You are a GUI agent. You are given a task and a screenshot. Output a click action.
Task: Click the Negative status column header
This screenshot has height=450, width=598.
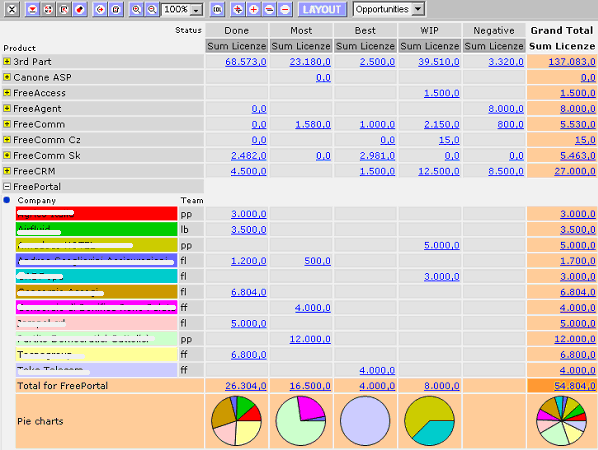494,30
